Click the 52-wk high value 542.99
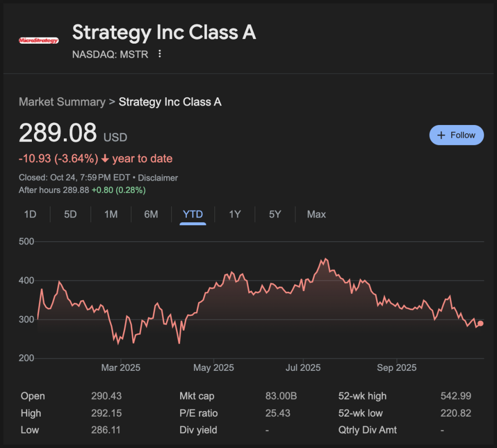 [456, 396]
